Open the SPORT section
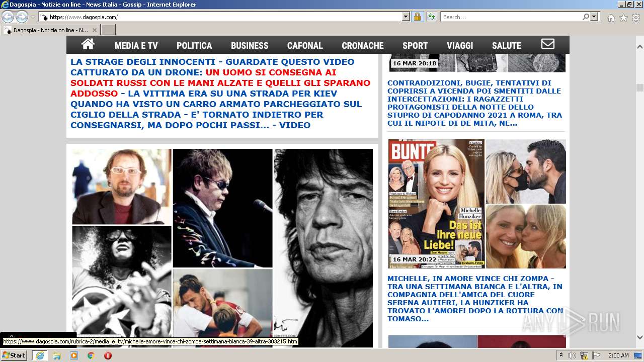The width and height of the screenshot is (644, 362). pyautogui.click(x=415, y=46)
